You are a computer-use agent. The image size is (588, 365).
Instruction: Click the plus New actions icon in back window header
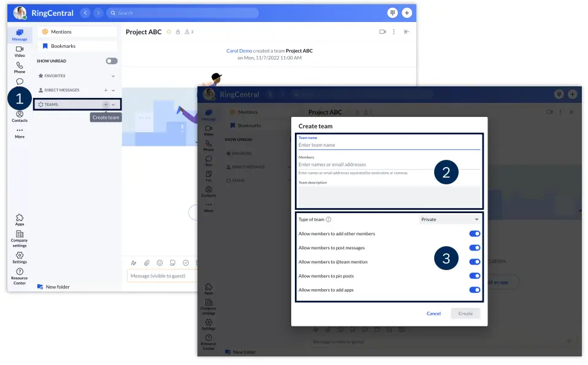(x=407, y=13)
